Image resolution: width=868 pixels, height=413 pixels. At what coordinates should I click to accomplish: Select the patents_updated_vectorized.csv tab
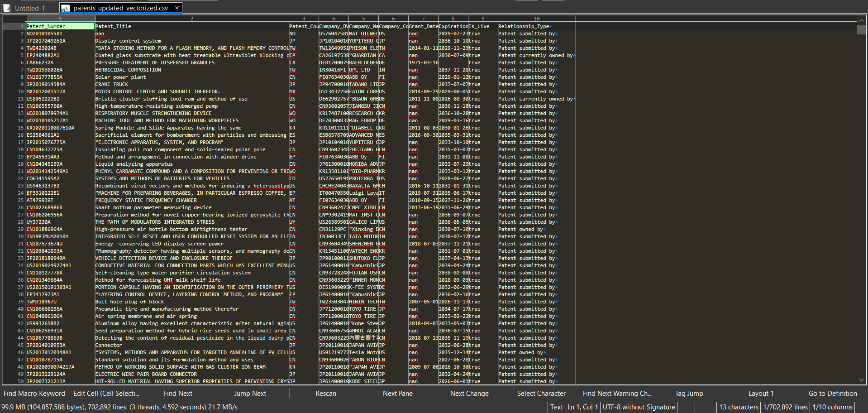pos(120,8)
